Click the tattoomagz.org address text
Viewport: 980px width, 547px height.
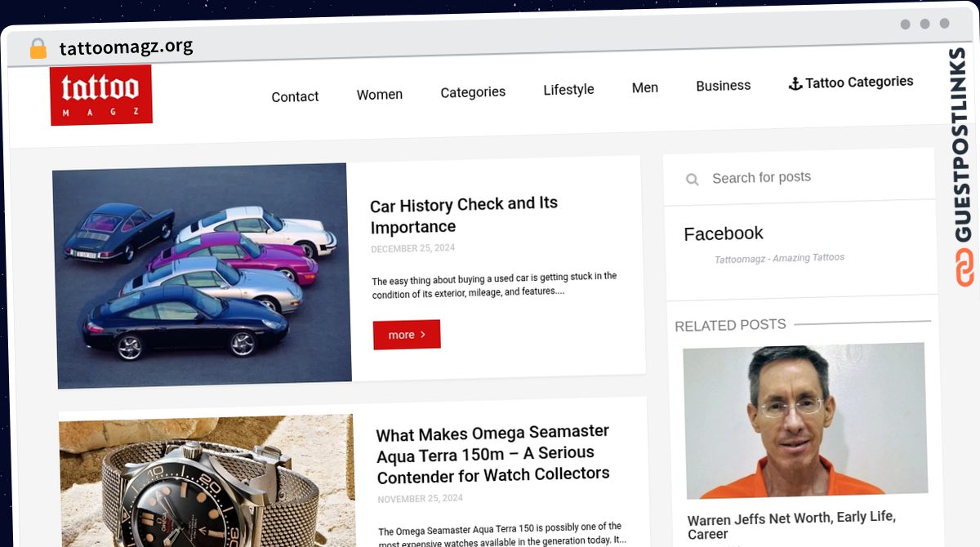point(127,47)
